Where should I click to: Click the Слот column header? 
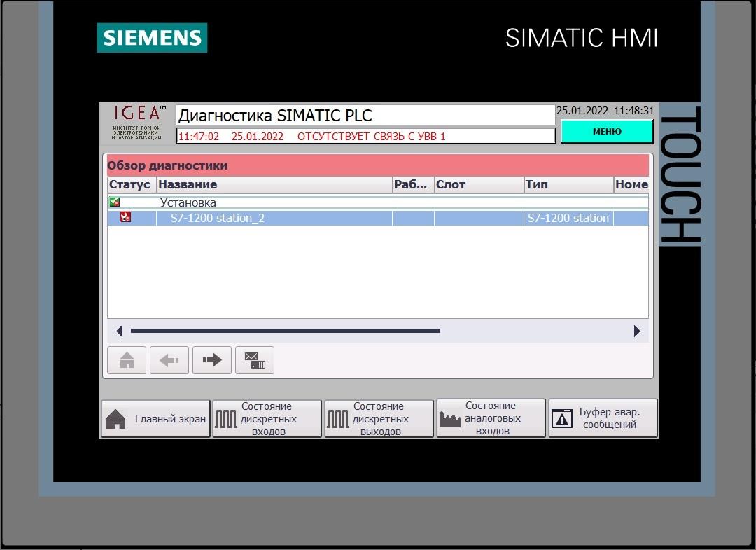[479, 184]
